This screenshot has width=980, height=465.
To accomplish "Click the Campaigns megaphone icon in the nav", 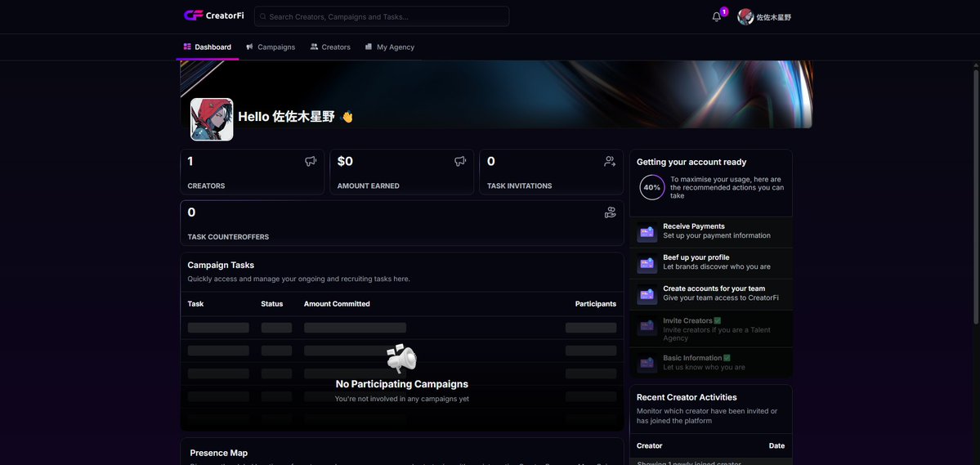I will pyautogui.click(x=250, y=47).
